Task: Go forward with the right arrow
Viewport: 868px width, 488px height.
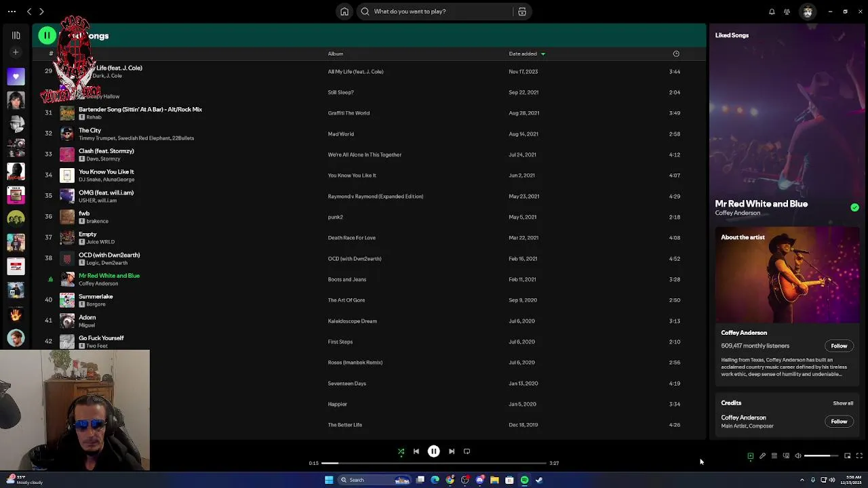Action: (x=41, y=12)
